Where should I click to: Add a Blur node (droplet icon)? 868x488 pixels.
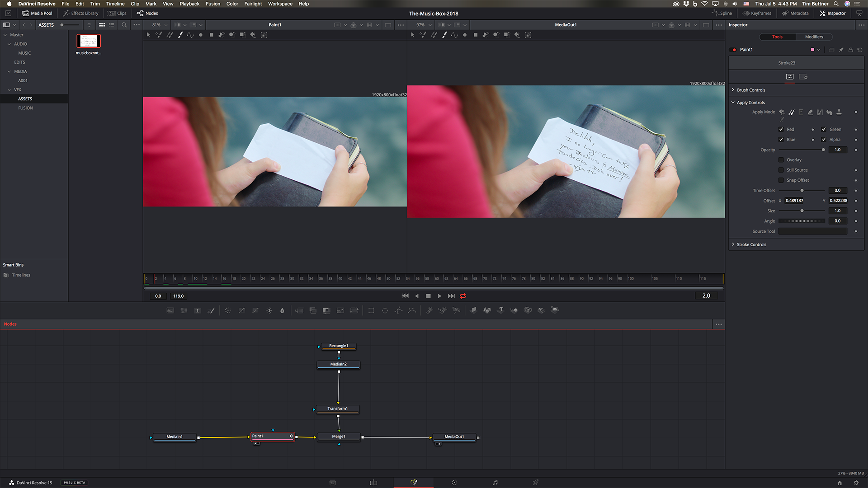[282, 310]
